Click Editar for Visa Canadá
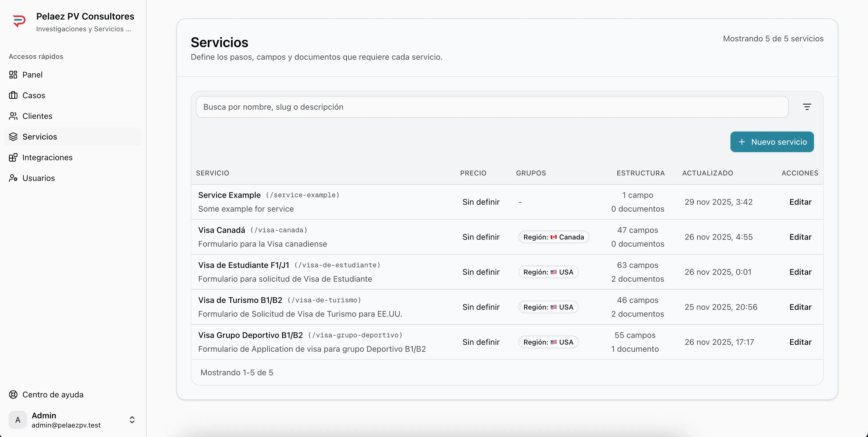Screen dimensions: 868x437 pos(800,237)
